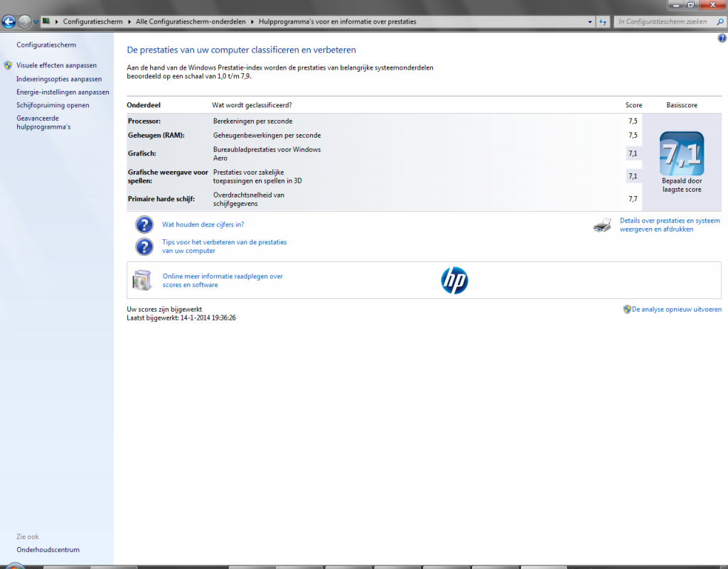Click the Forward navigation arrow
728x569 pixels.
point(25,21)
